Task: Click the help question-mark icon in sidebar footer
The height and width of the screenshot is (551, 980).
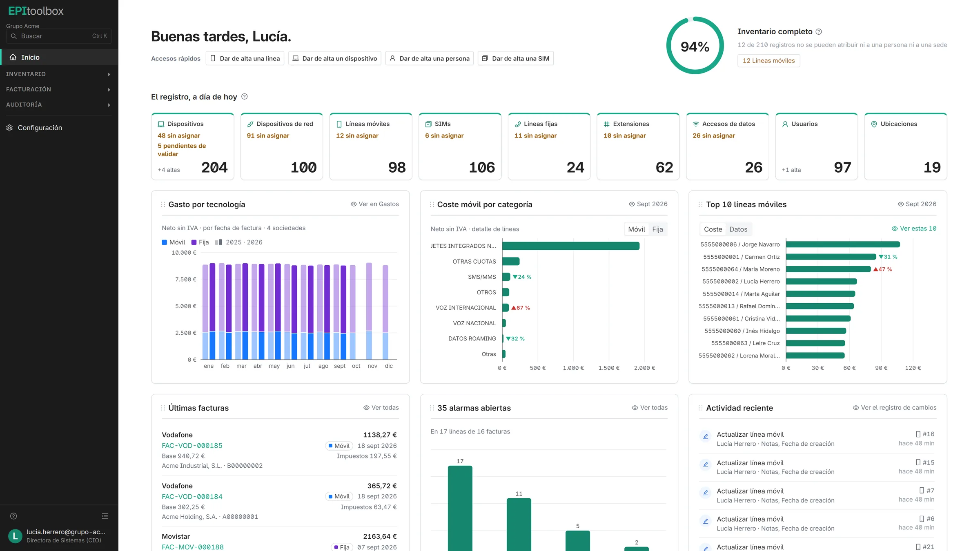Action: (13, 516)
